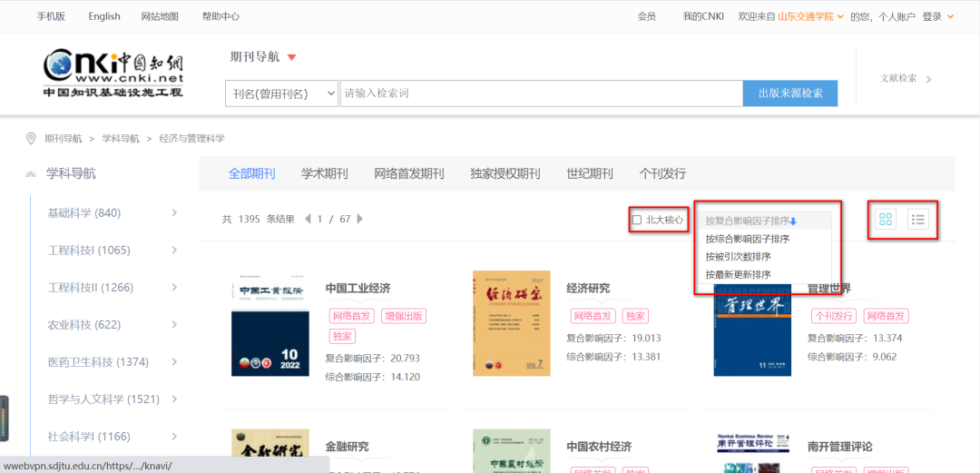Open the 金融研究 journal title

[x=347, y=447]
